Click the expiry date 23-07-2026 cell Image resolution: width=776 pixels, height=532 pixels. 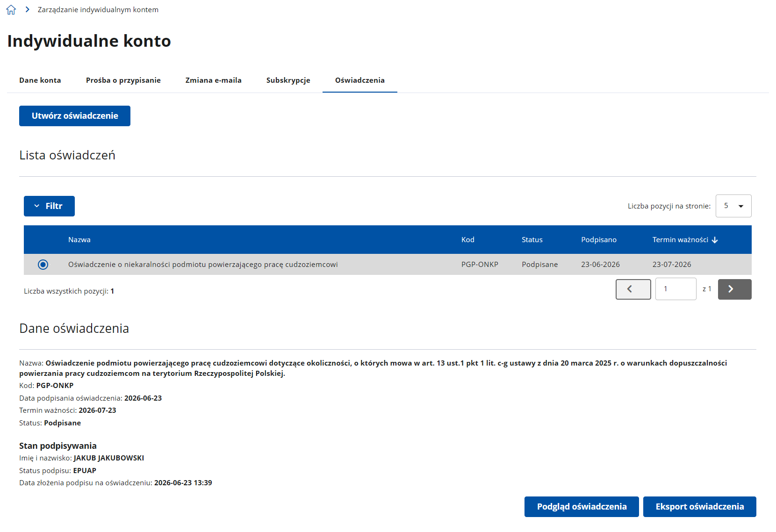[672, 265]
